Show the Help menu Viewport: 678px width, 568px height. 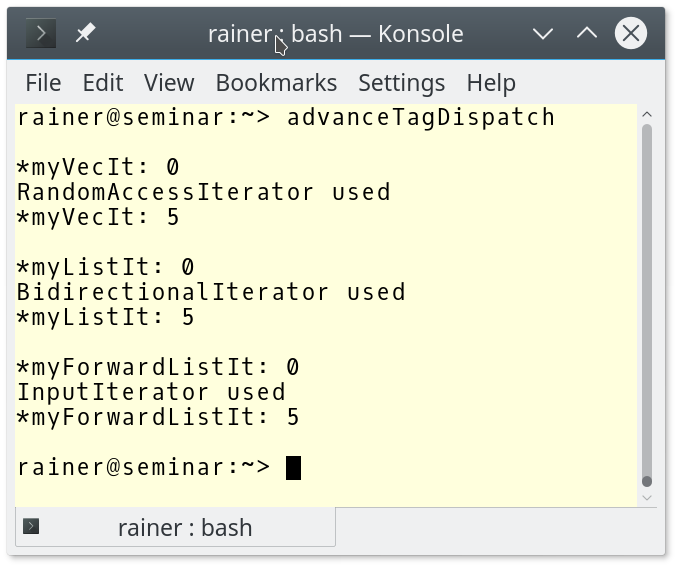491,83
